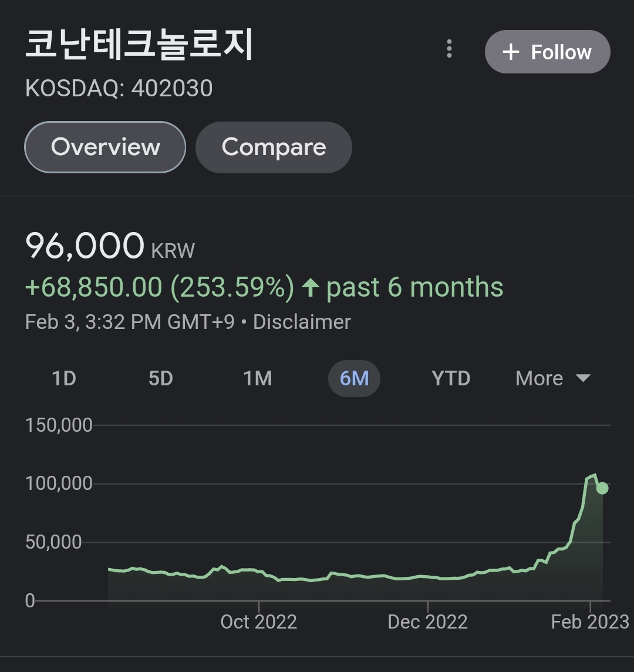Click the Oct 2022 axis label
634x672 pixels.
pos(259,622)
